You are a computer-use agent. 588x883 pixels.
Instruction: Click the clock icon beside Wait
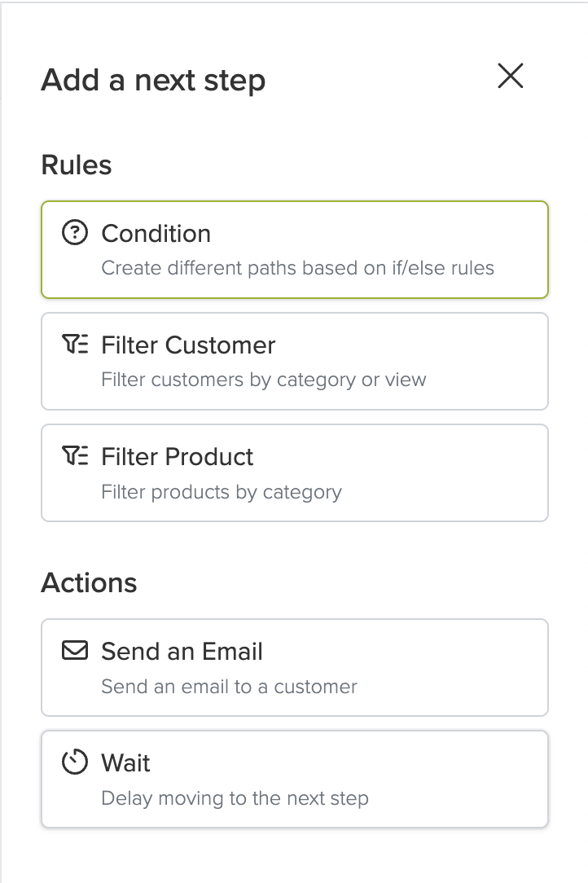75,762
